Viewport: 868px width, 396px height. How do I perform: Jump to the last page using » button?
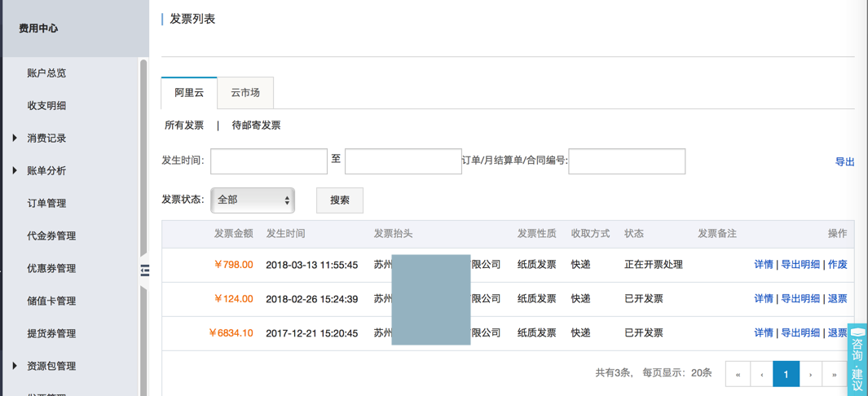834,374
